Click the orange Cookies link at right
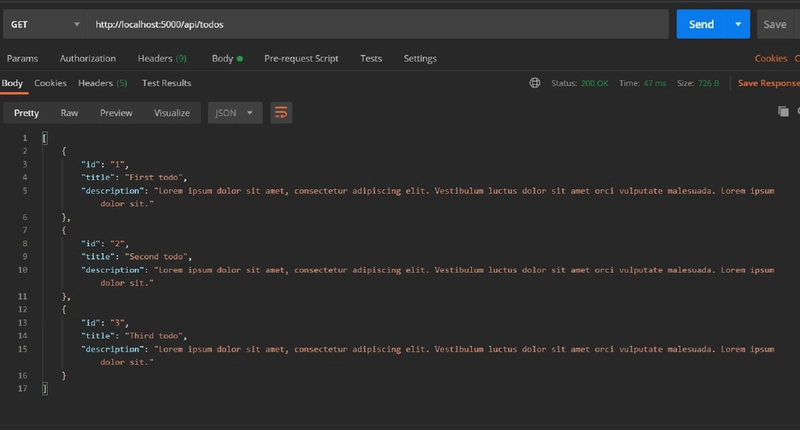Screen dimensions: 800x430 tap(771, 58)
